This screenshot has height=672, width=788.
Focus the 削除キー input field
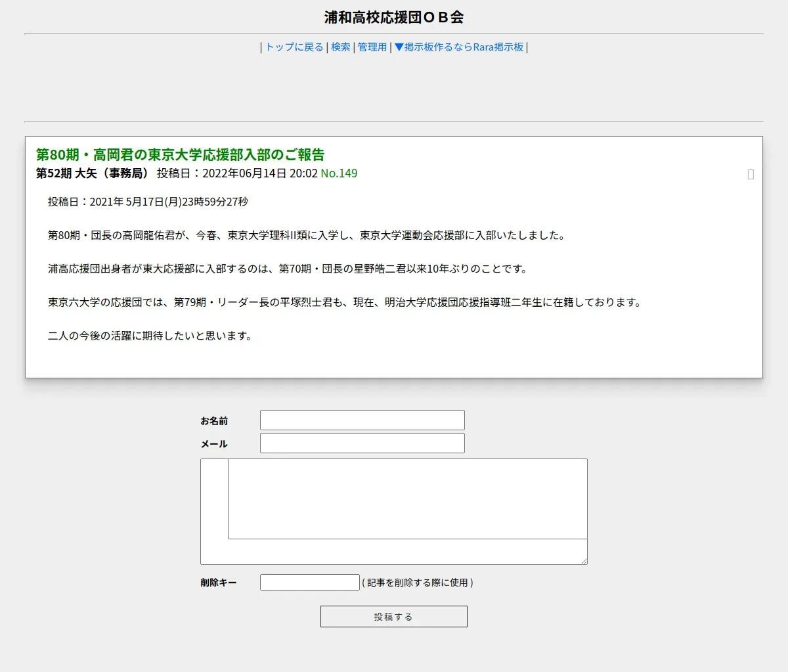pyautogui.click(x=310, y=583)
